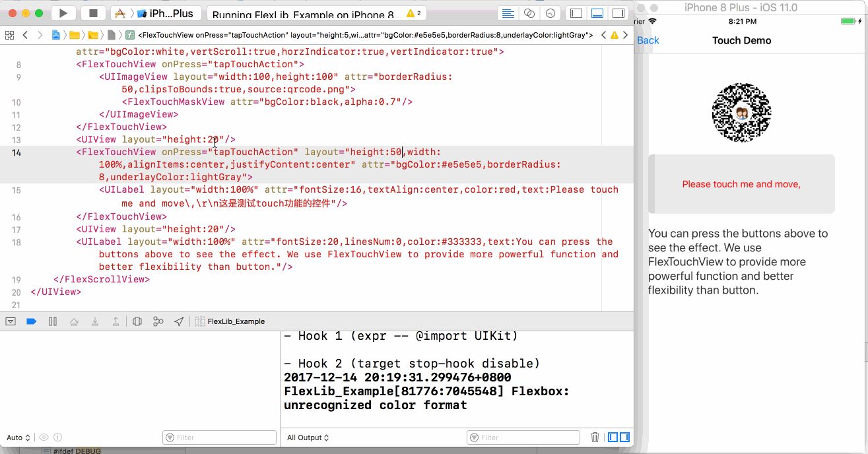Click the 'Hook 1 (expr -- @import UIKit)' line
The image size is (868, 454).
(x=401, y=336)
